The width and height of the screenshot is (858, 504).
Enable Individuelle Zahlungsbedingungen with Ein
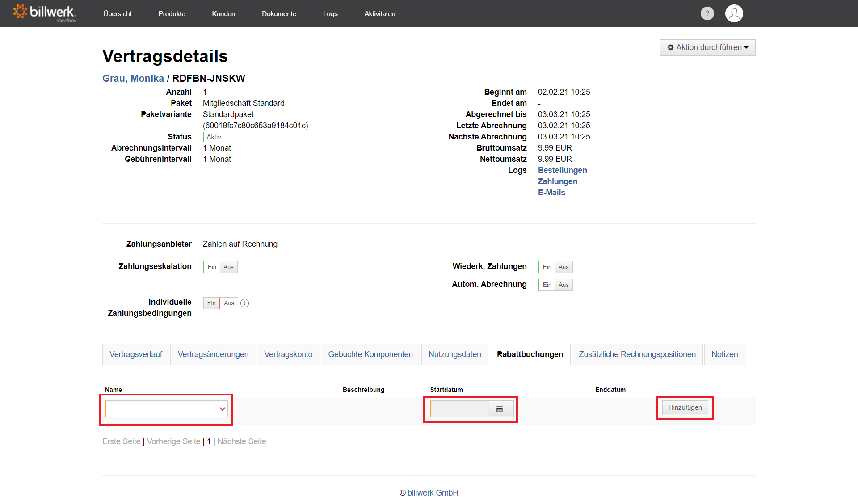(x=211, y=303)
